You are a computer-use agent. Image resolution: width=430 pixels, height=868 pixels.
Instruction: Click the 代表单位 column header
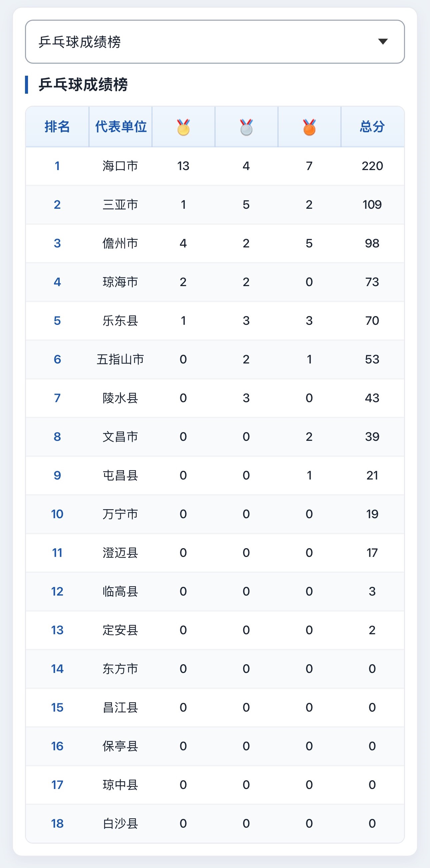121,127
